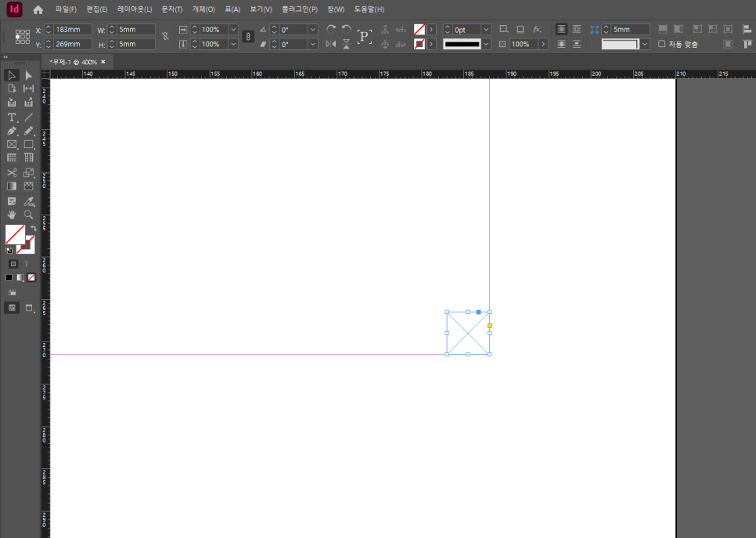This screenshot has width=756, height=538.
Task: Select the Gradient Feather tool
Action: 28,186
